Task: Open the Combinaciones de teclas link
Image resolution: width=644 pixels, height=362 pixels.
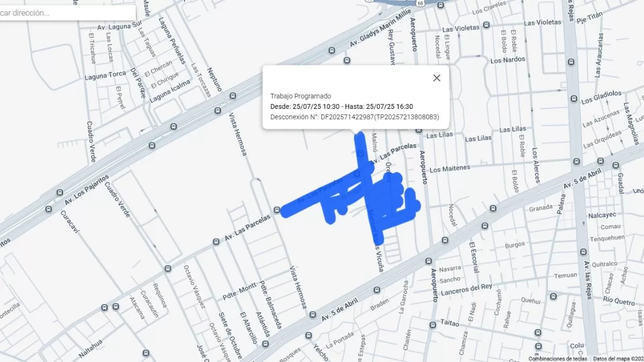Action: click(558, 358)
